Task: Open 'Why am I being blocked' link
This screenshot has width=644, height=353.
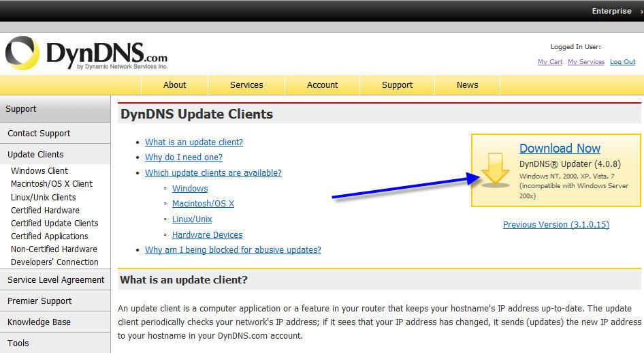Action: [233, 250]
